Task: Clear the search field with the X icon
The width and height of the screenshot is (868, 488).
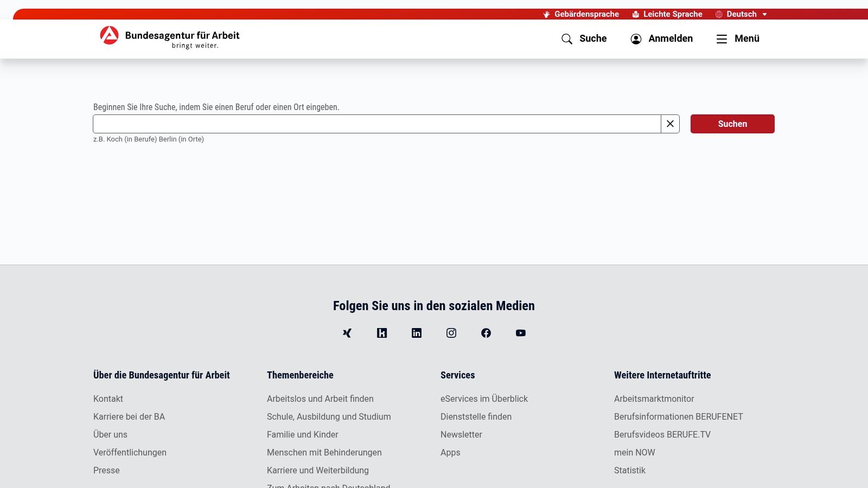Action: tap(670, 124)
